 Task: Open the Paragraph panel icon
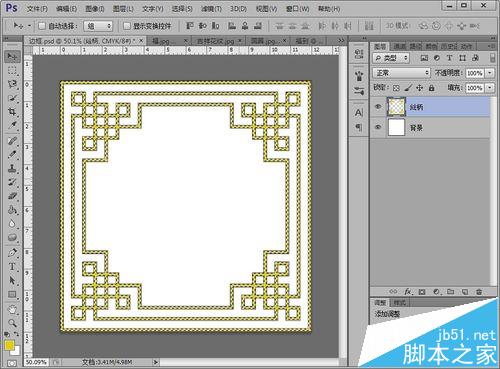pos(359,127)
